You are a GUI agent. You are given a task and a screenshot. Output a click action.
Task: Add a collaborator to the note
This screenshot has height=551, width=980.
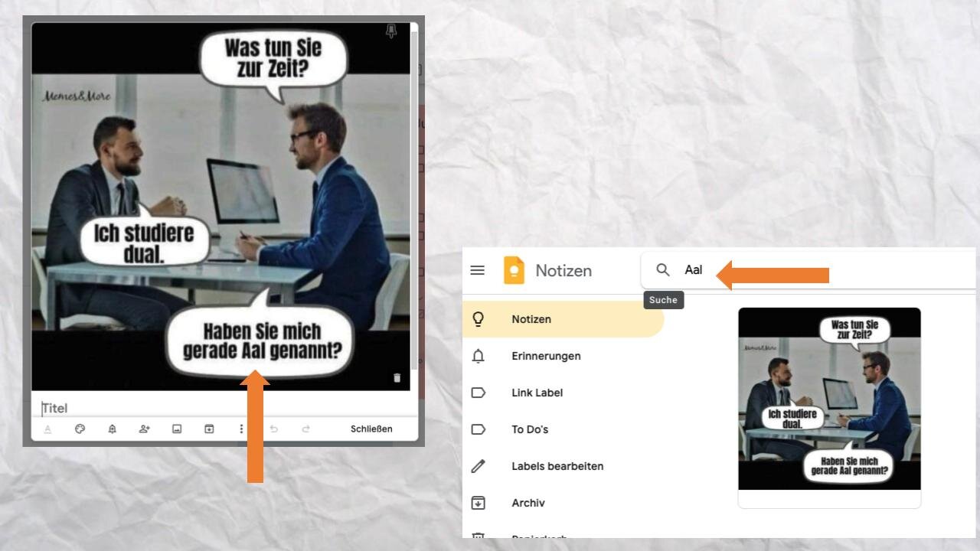[144, 429]
